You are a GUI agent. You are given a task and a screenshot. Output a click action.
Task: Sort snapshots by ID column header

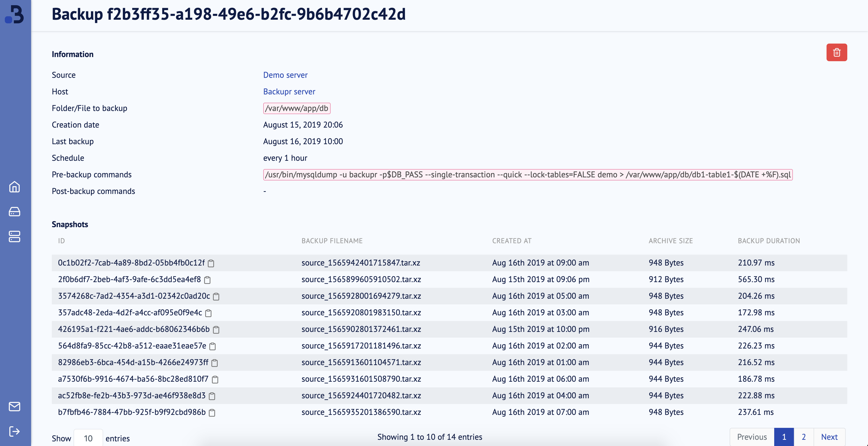(61, 241)
